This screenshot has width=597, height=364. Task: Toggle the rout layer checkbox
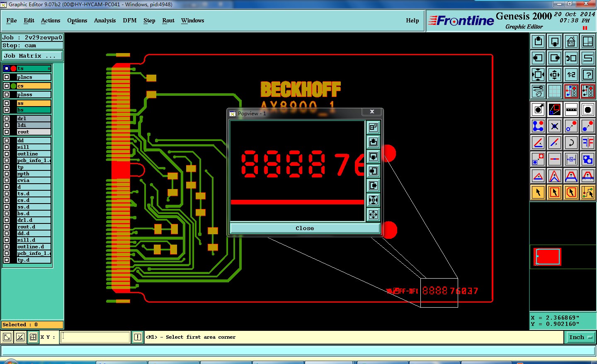tap(7, 132)
